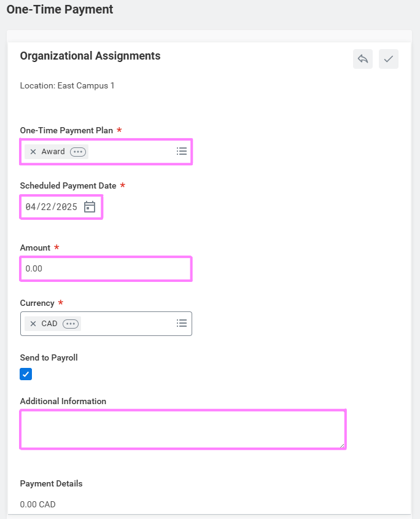Viewport: 420px width, 519px height.
Task: Remove the CAD currency selection
Action: (33, 324)
